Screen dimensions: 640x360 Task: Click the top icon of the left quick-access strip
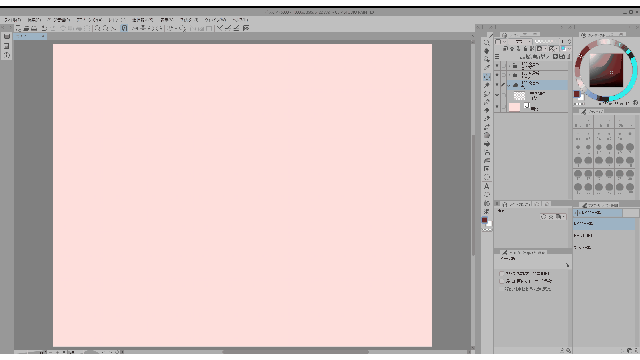[7, 37]
